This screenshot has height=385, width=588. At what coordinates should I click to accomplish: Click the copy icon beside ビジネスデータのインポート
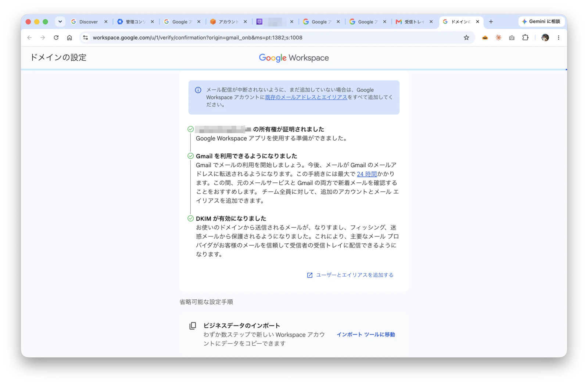(193, 326)
